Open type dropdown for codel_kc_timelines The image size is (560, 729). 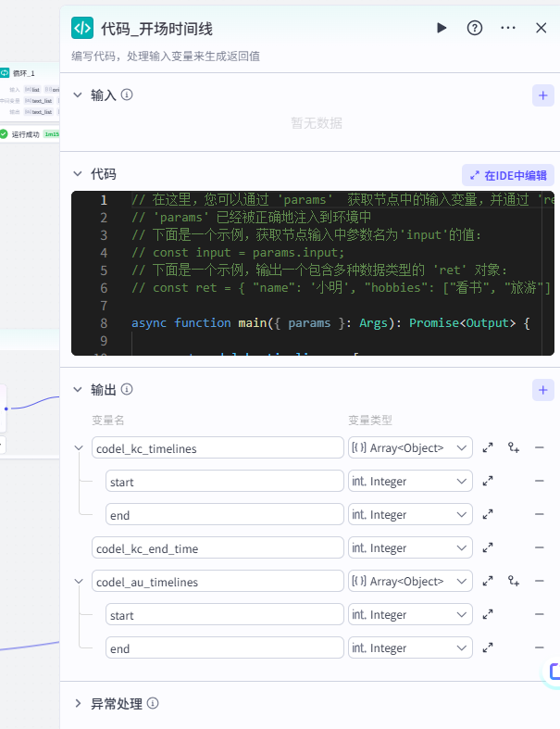[410, 447]
